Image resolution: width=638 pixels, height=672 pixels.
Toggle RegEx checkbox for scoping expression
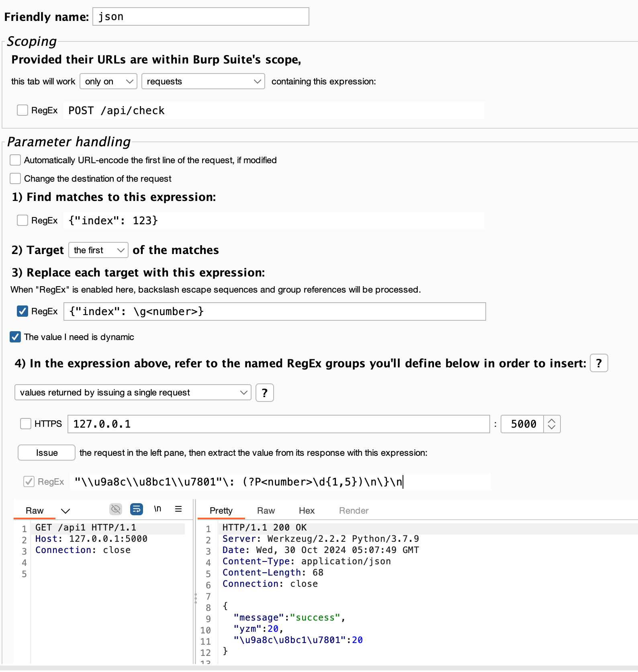(22, 110)
